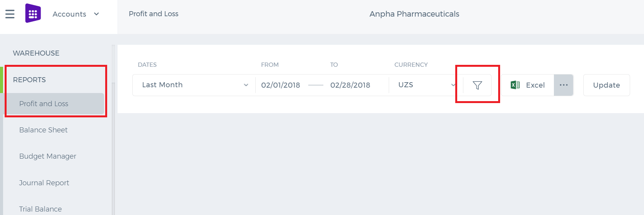Expand the UZS currency dropdown
Screen dimensions: 644x215
coord(426,85)
